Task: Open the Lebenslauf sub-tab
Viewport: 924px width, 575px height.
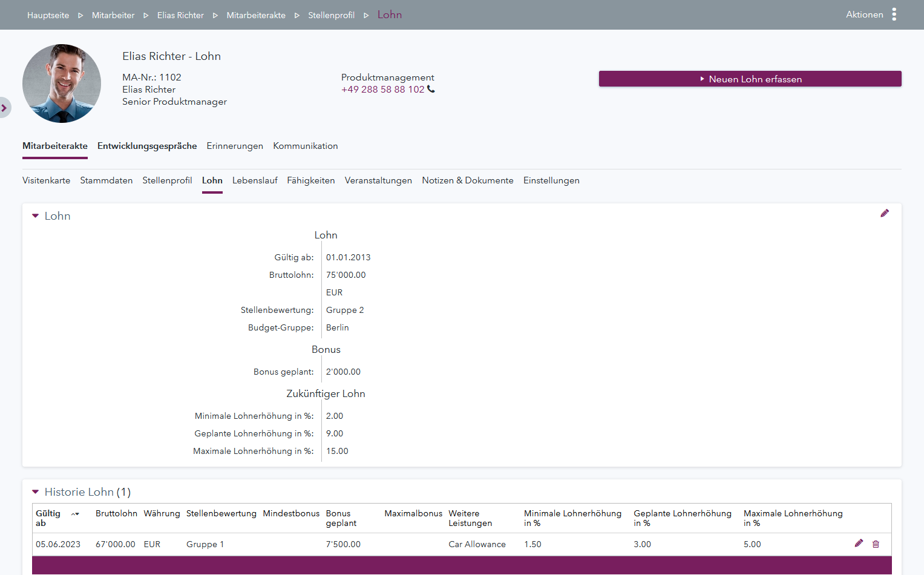Action: [255, 180]
